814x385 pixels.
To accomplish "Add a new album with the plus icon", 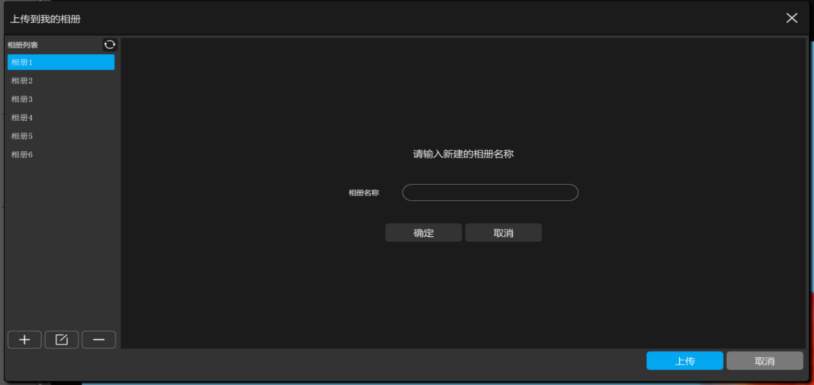I will coord(24,340).
